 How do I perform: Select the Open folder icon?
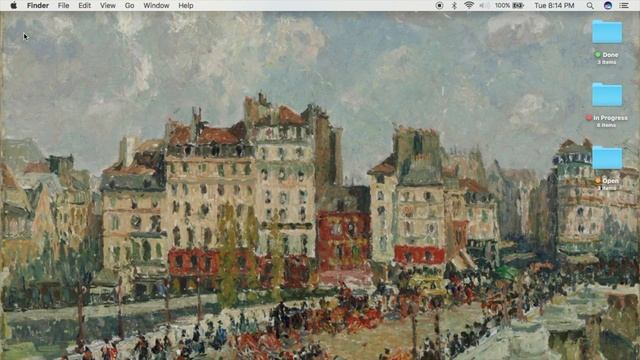point(607,158)
